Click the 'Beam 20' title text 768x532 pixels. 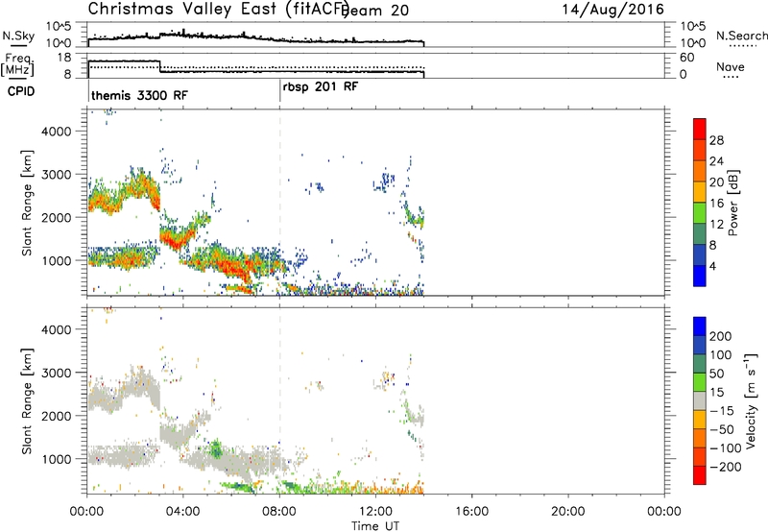(x=376, y=11)
